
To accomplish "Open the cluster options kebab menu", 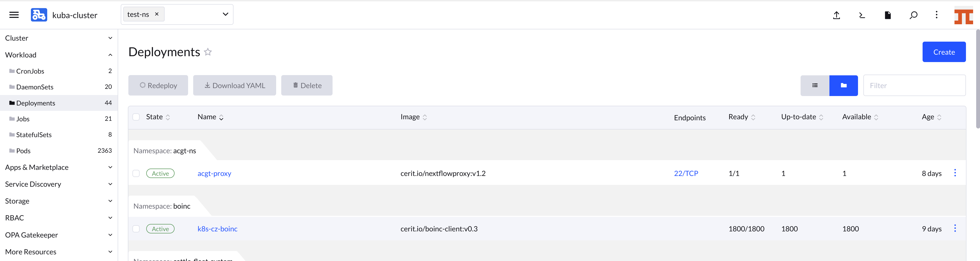I will (937, 15).
